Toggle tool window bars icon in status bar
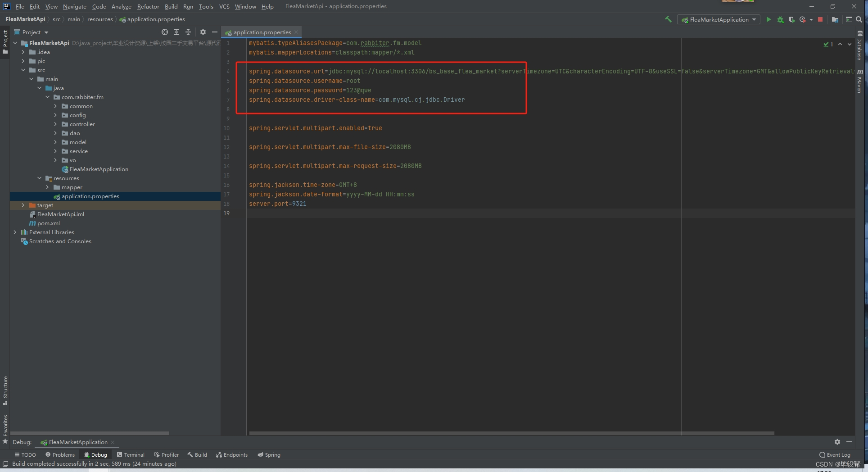The image size is (868, 472). point(5,464)
